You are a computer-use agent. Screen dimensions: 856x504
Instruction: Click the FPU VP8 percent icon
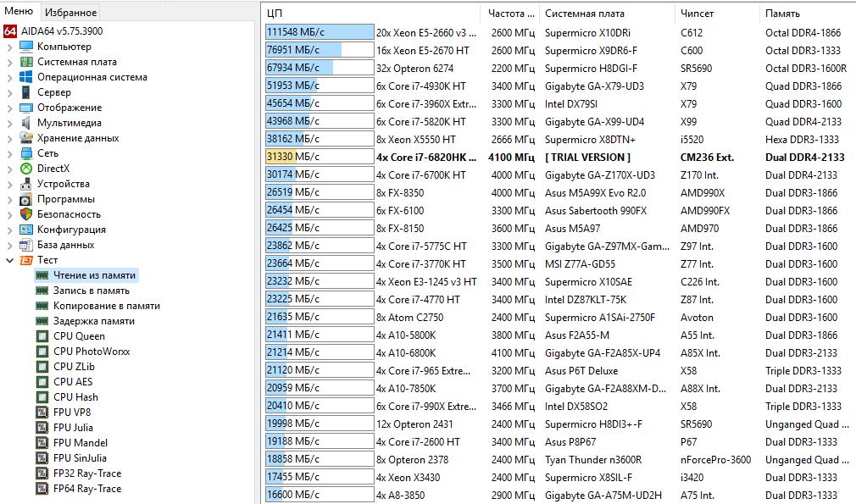(42, 413)
